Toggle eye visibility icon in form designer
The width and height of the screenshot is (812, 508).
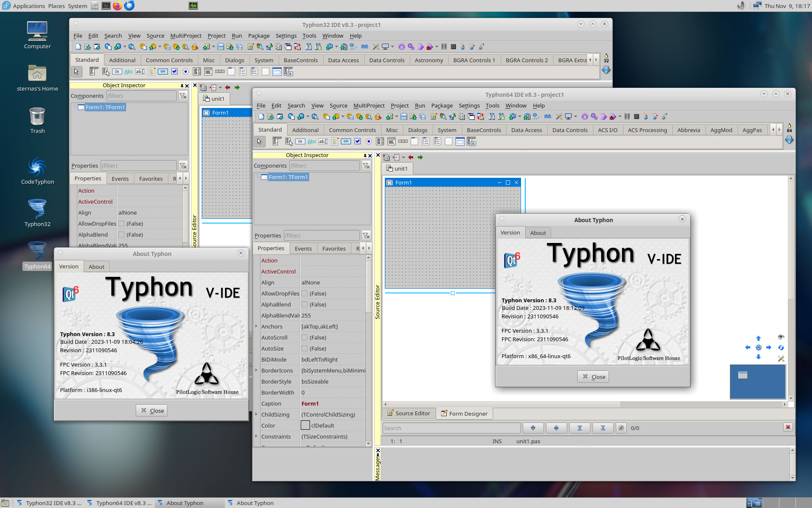[781, 337]
